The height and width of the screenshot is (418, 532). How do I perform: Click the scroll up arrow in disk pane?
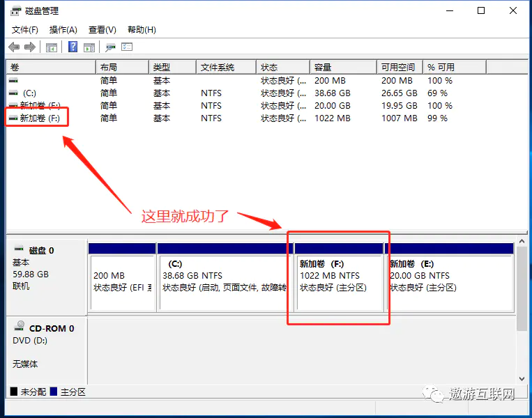(x=522, y=241)
